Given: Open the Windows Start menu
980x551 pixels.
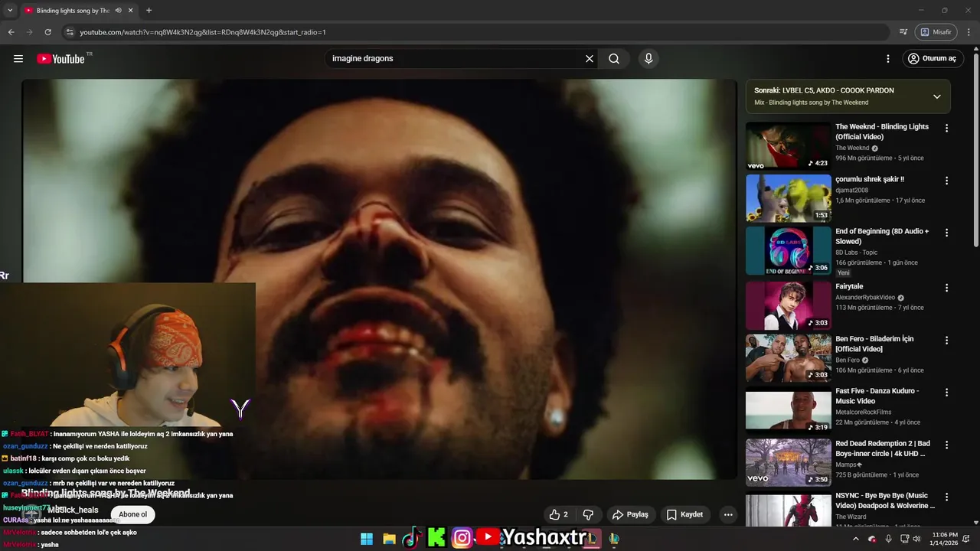Looking at the screenshot, I should tap(367, 539).
